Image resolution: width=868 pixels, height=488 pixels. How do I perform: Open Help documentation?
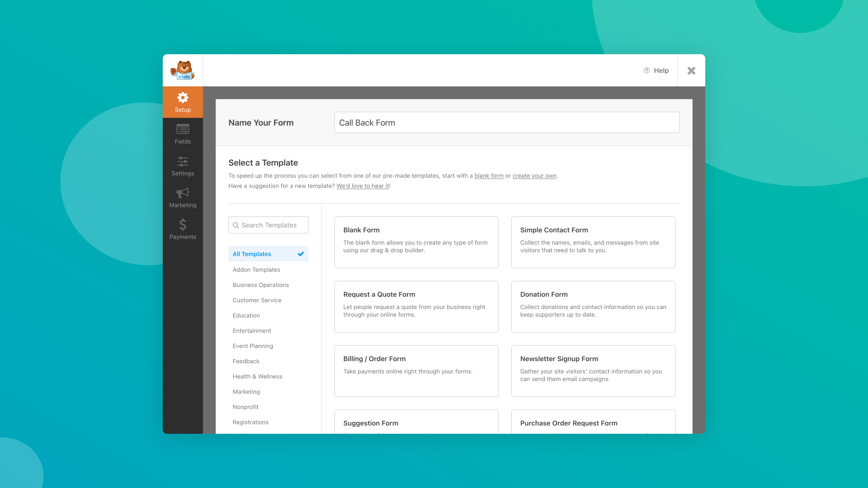pyautogui.click(x=657, y=70)
